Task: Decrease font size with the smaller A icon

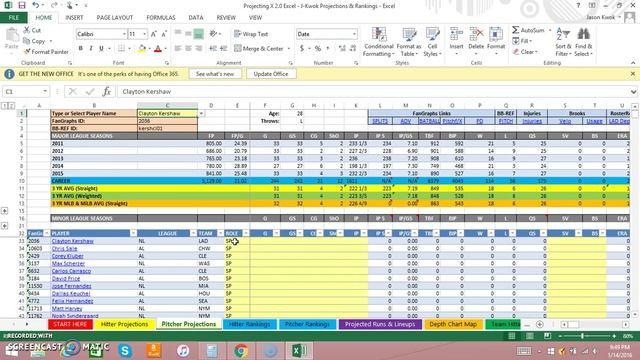Action: point(164,34)
